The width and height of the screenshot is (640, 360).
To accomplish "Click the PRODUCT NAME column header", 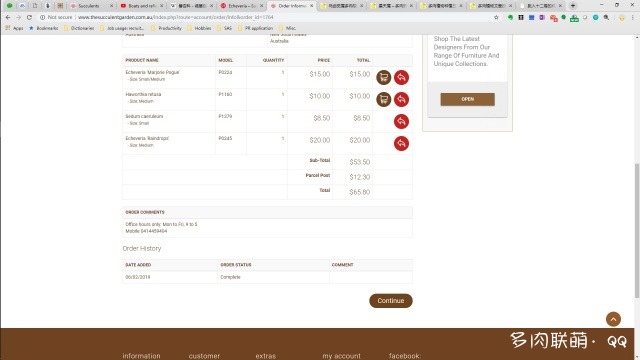I will point(142,60).
